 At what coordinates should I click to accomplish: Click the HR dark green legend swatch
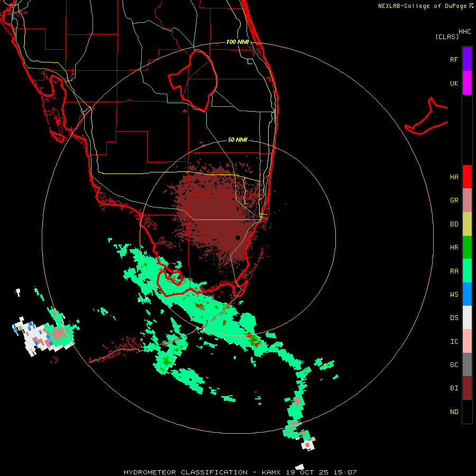pyautogui.click(x=467, y=248)
